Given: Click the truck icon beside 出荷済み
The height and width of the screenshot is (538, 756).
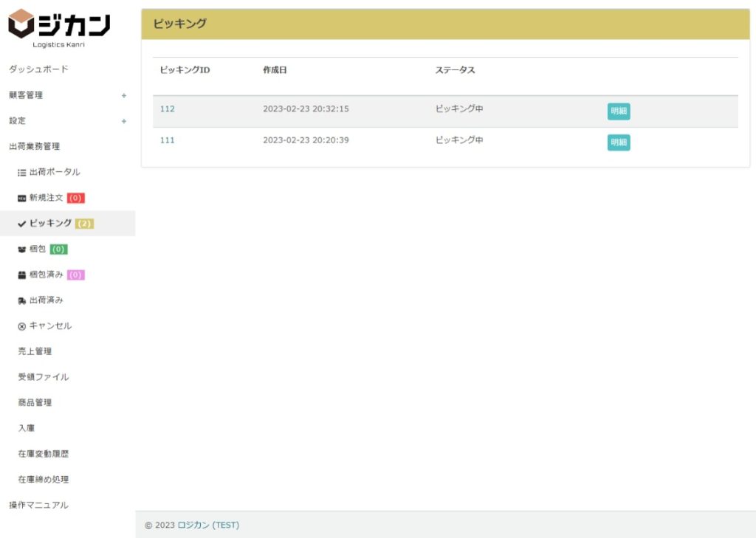Looking at the screenshot, I should pos(22,301).
